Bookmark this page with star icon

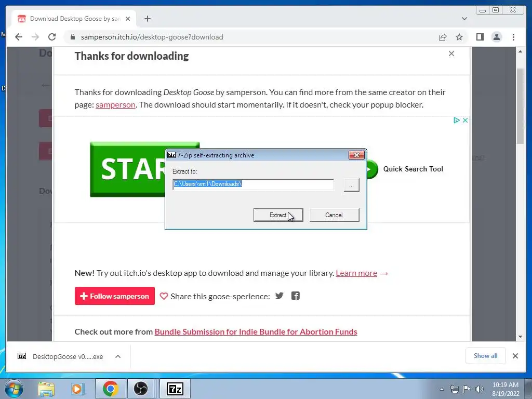coord(459,37)
